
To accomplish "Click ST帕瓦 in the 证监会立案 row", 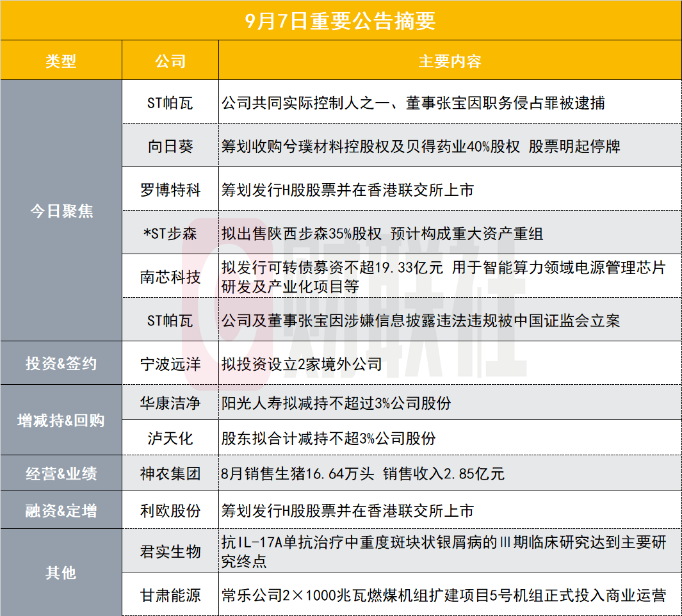I will [170, 321].
